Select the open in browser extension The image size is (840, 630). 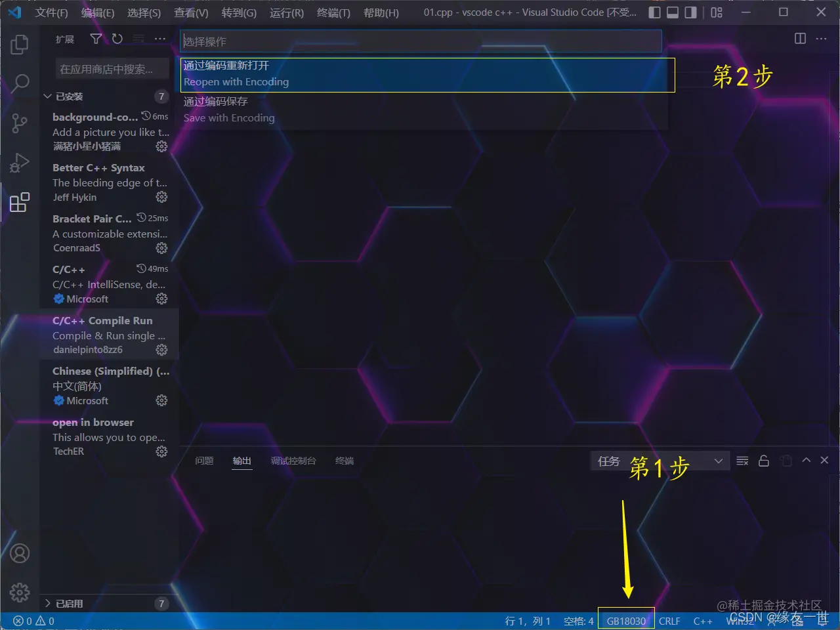click(109, 437)
